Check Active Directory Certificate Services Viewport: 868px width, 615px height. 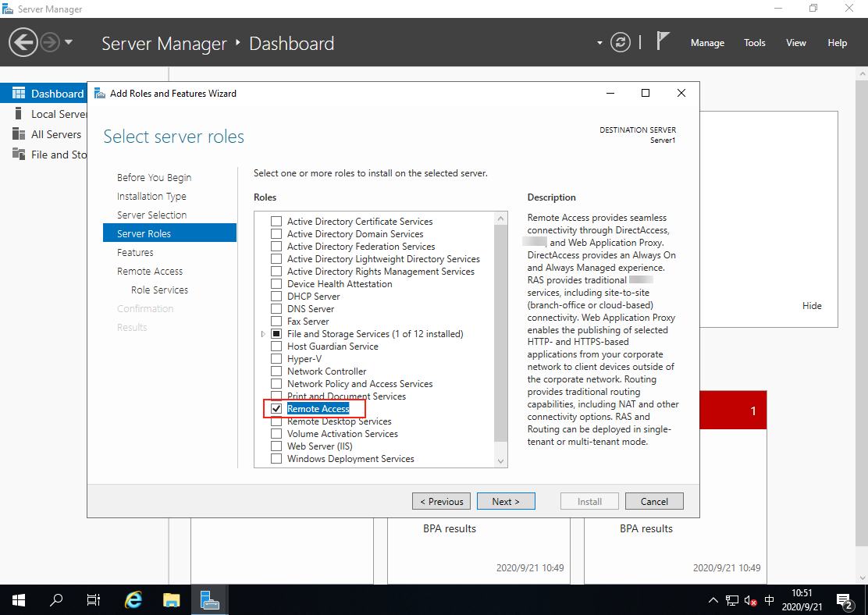[x=276, y=222]
